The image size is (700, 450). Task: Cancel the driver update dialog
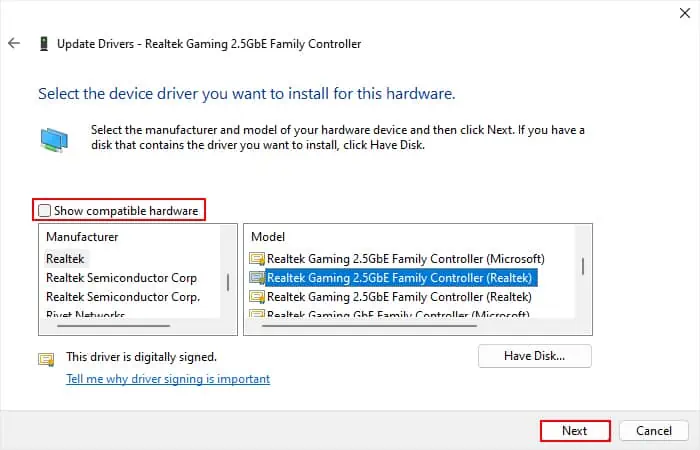pos(653,431)
